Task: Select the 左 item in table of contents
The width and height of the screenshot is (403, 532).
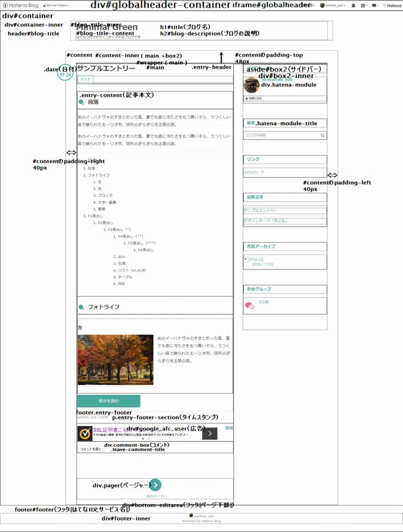Action: point(99,182)
